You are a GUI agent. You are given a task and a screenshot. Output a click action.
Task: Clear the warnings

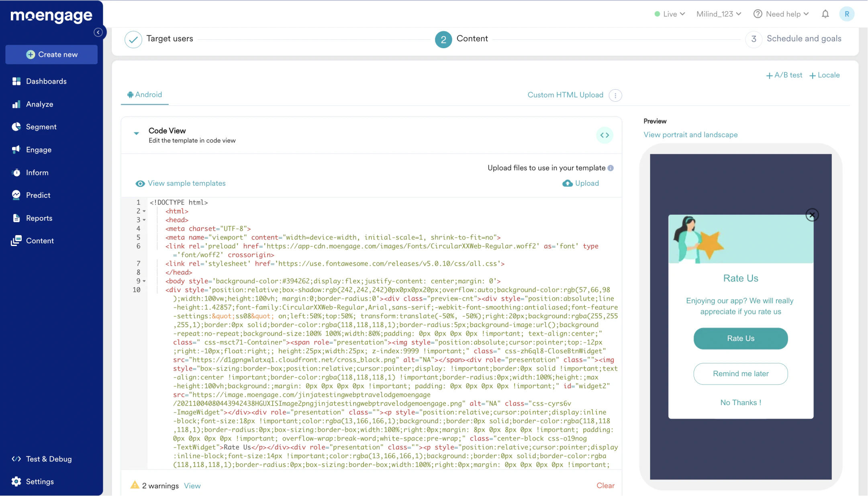tap(605, 486)
